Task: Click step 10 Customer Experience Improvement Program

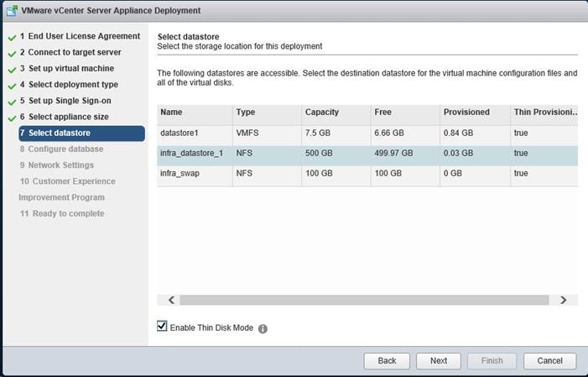Action: (67, 189)
